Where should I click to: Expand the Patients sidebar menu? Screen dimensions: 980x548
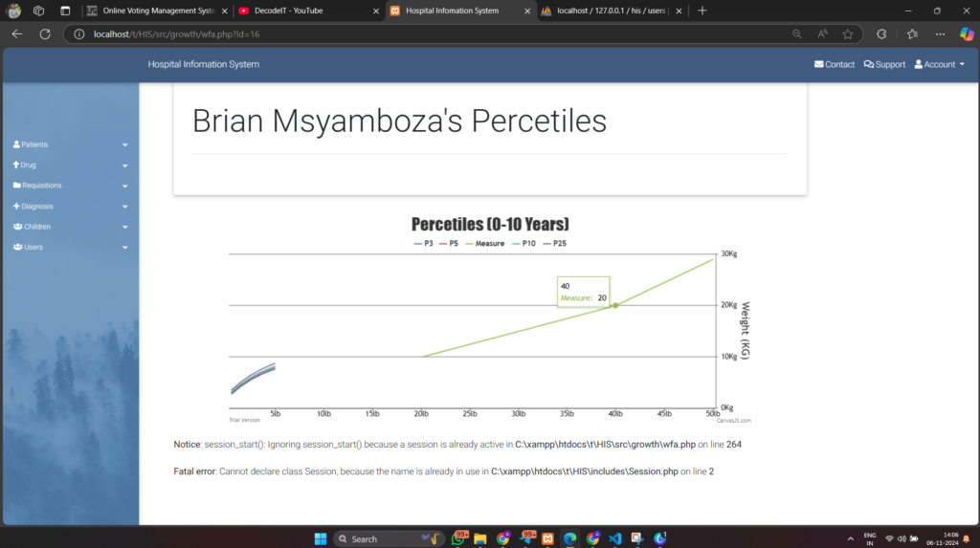pos(70,144)
